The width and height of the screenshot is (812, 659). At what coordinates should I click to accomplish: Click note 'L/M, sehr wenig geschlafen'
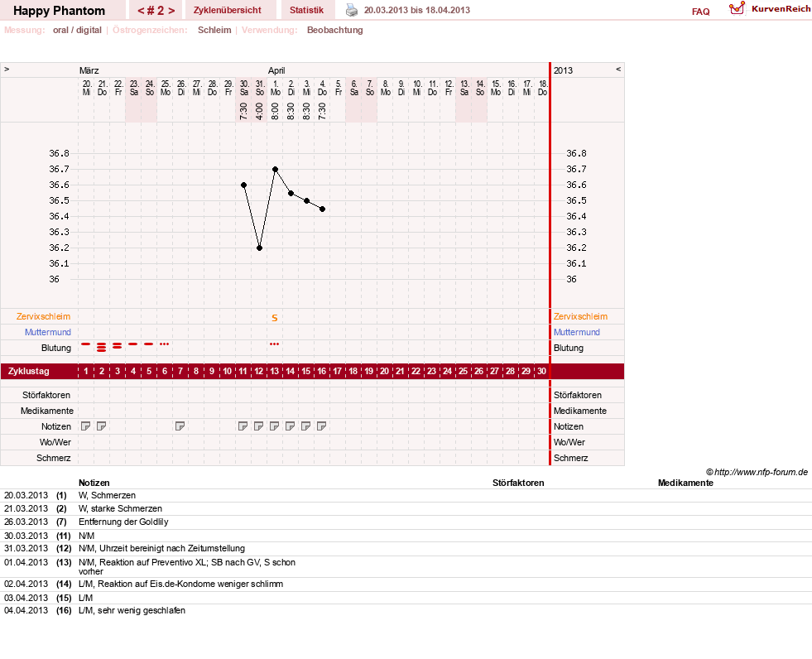click(132, 610)
